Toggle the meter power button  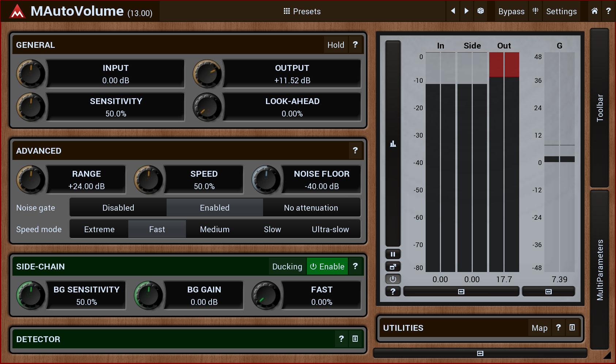pyautogui.click(x=393, y=279)
